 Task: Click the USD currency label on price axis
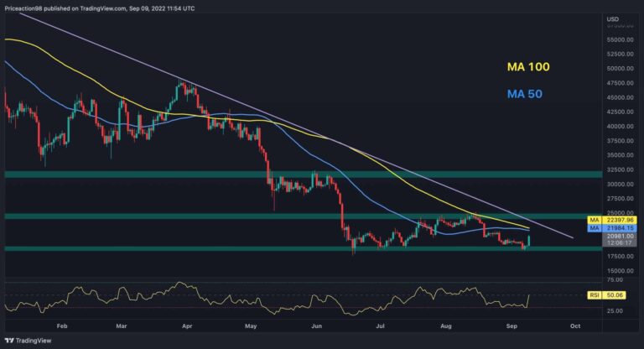(x=613, y=19)
